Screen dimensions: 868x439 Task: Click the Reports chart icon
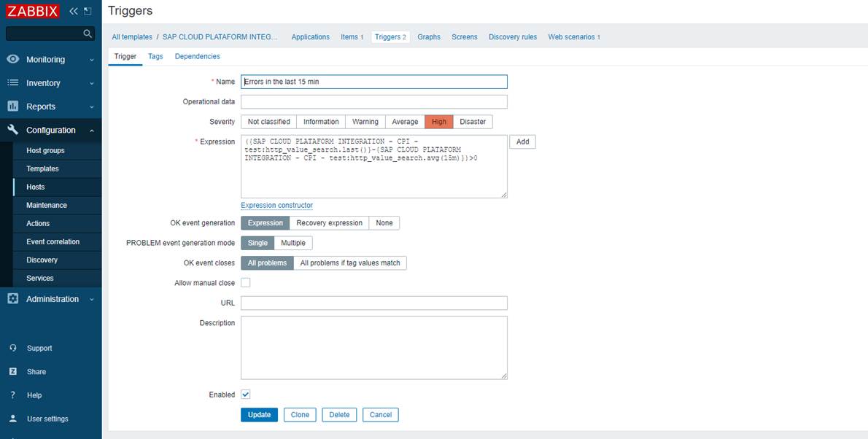12,106
